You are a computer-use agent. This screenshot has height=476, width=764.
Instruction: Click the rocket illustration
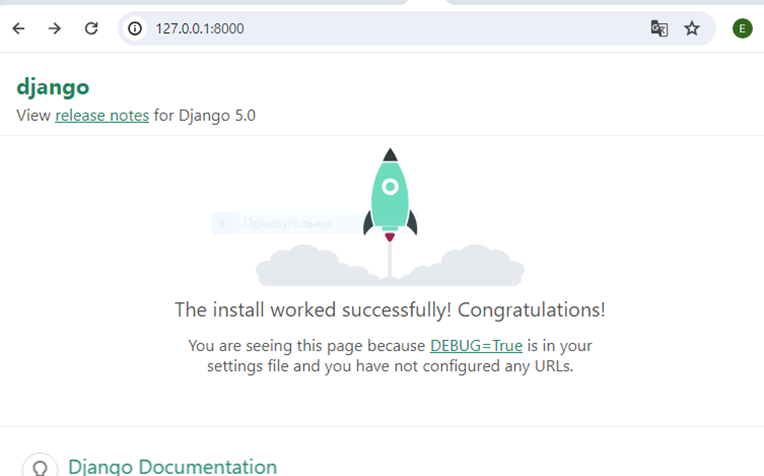tap(390, 217)
